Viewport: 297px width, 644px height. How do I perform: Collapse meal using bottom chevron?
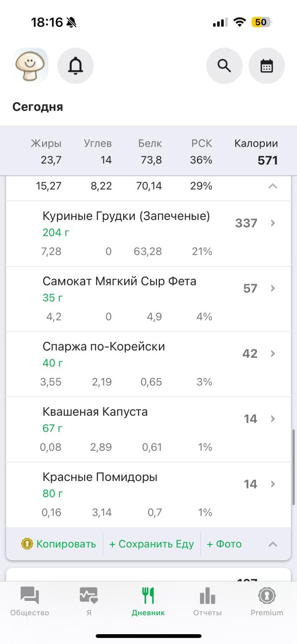273,544
